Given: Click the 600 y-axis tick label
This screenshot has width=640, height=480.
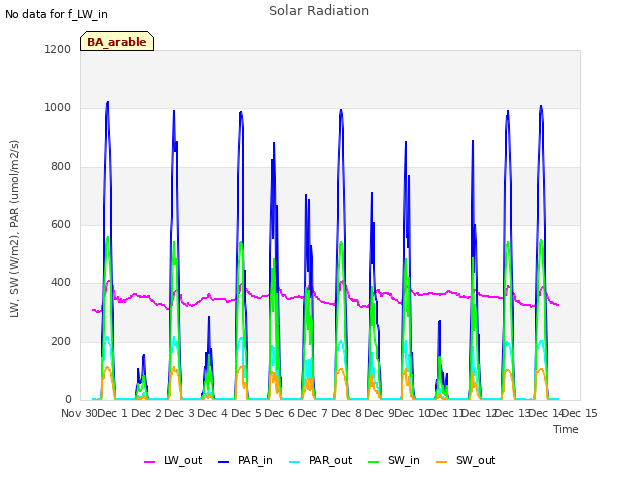Looking at the screenshot, I should [x=61, y=224].
